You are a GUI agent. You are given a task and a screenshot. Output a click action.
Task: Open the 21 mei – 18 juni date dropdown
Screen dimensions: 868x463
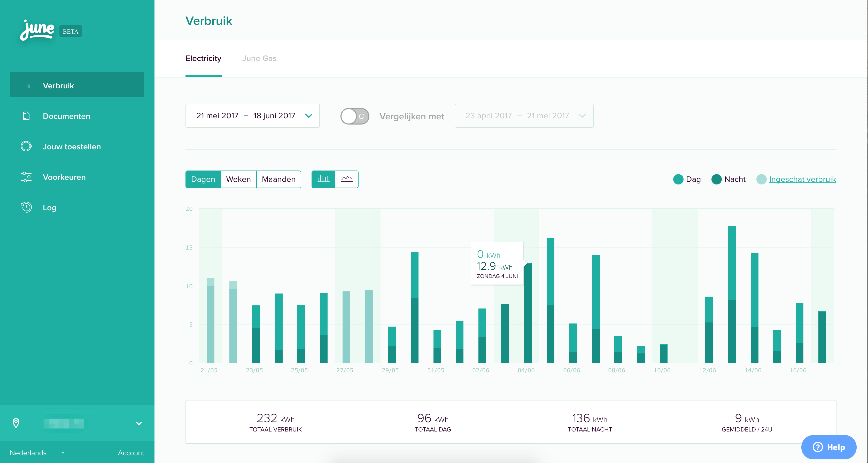[252, 115]
